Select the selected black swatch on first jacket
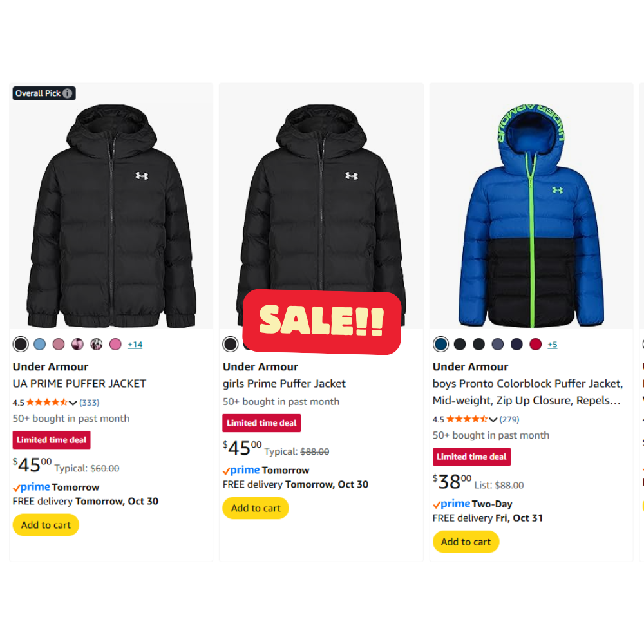Image resolution: width=644 pixels, height=644 pixels. click(21, 345)
